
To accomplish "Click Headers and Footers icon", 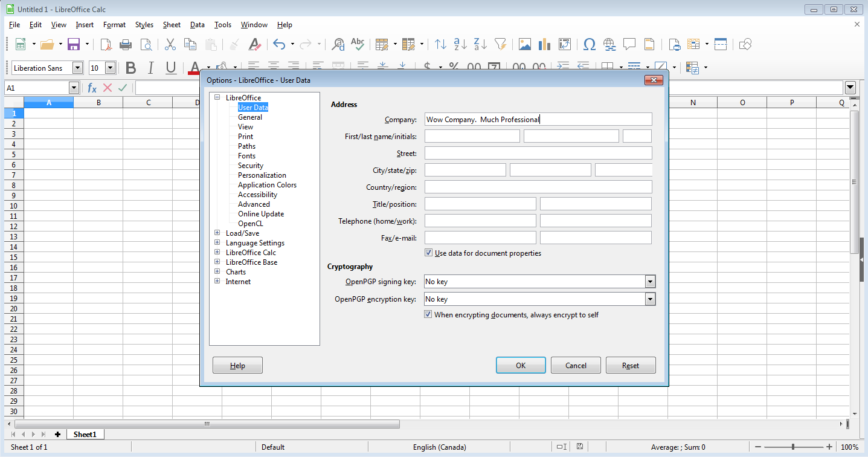I will [x=649, y=44].
